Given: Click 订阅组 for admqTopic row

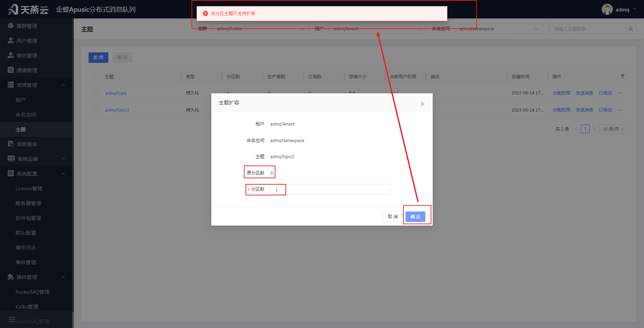Looking at the screenshot, I should point(605,93).
